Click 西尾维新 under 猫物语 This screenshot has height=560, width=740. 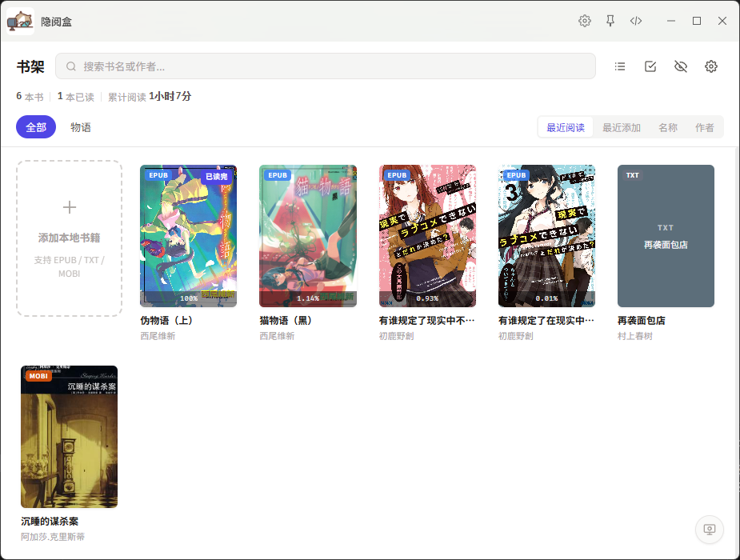coord(277,336)
